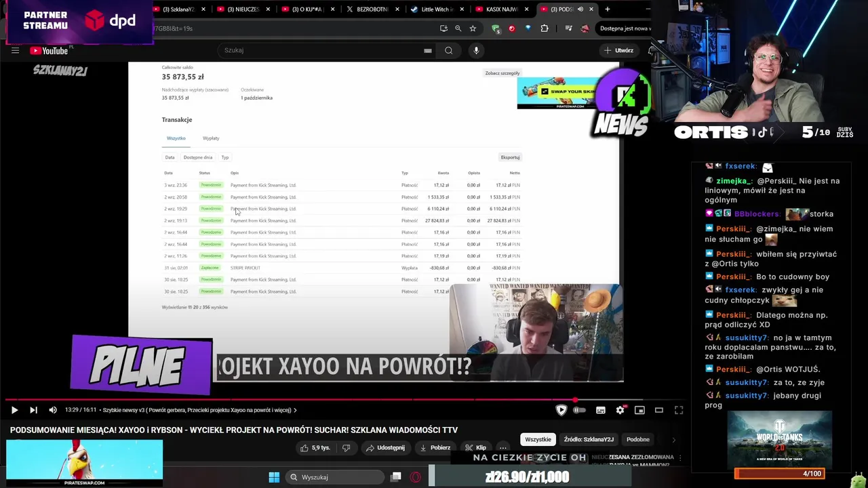Image resolution: width=868 pixels, height=488 pixels.
Task: Open the player settings gear
Action: click(x=620, y=410)
